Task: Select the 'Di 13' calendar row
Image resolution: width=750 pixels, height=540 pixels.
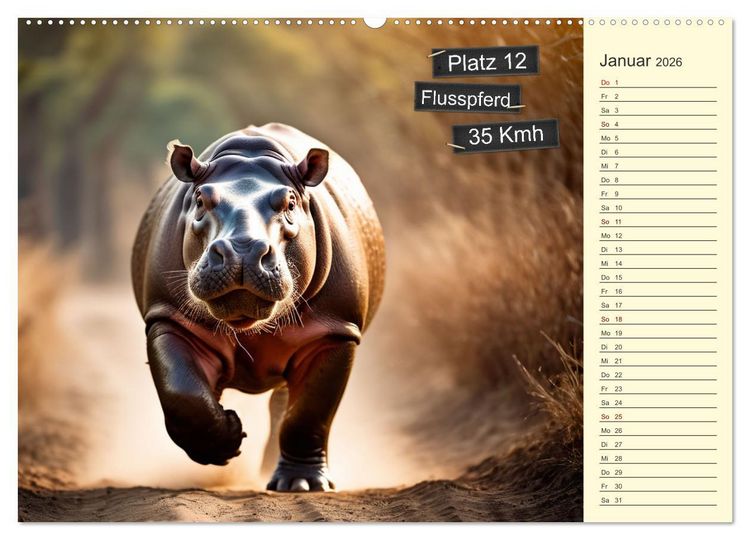Action: click(x=658, y=249)
